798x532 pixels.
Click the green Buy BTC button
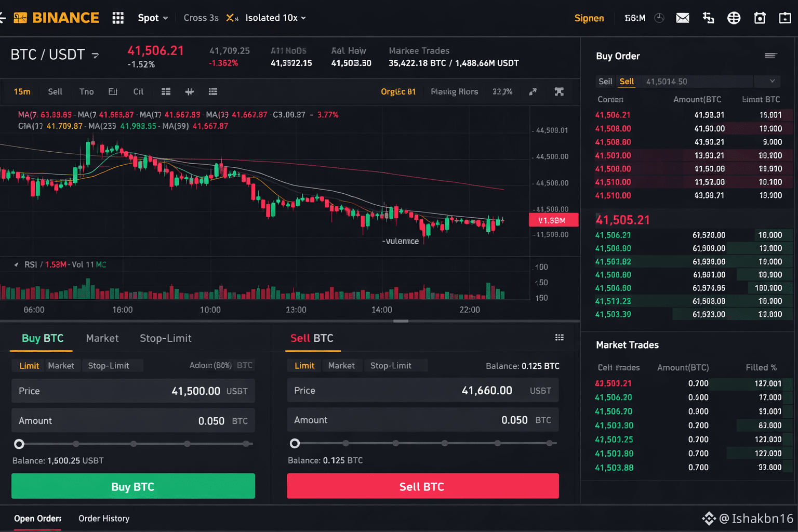pyautogui.click(x=133, y=486)
